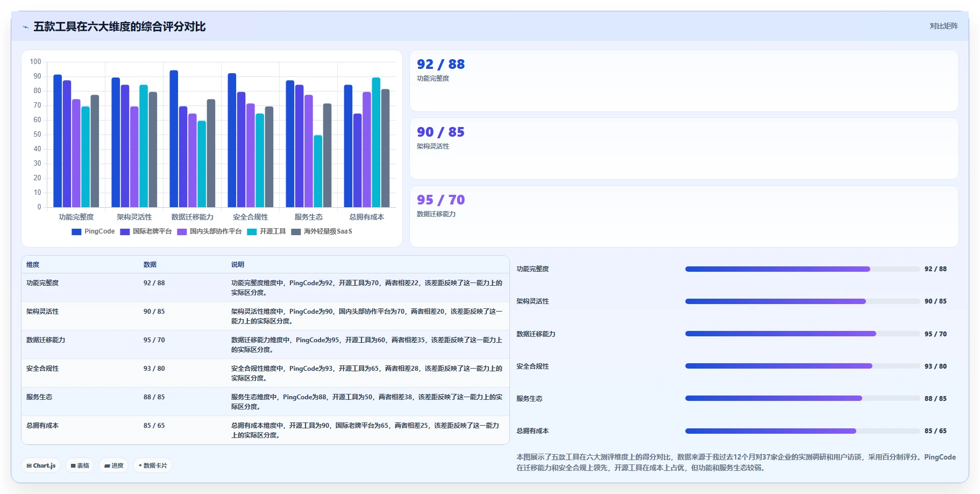Click the page title 五款工具在六大维度的综合评分对比
The image size is (980, 494).
[x=120, y=27]
